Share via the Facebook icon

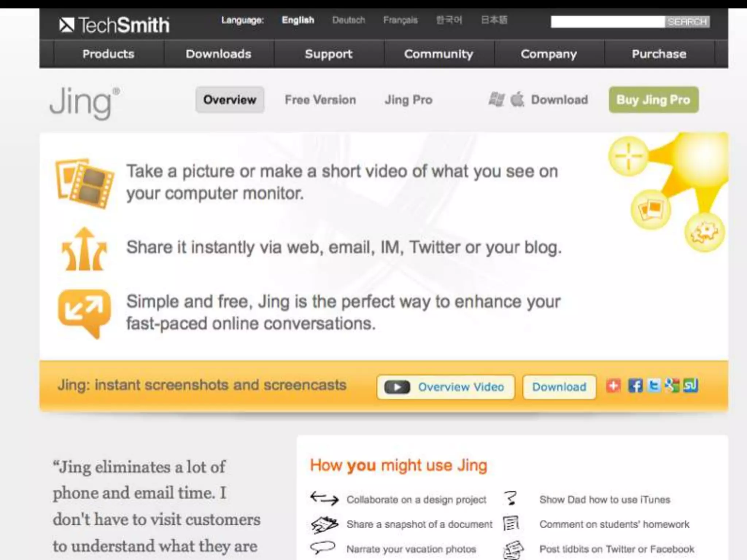point(635,386)
